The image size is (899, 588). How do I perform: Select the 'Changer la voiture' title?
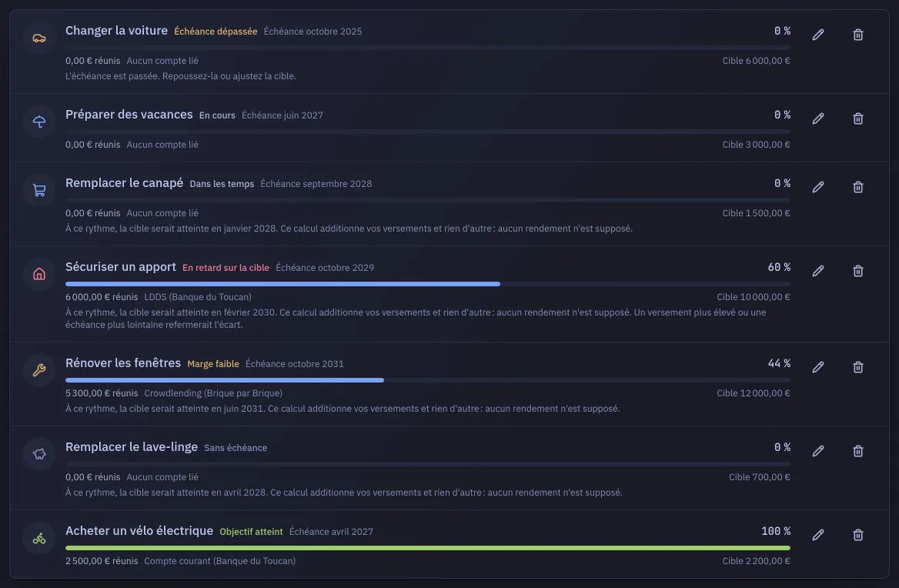pyautogui.click(x=116, y=30)
